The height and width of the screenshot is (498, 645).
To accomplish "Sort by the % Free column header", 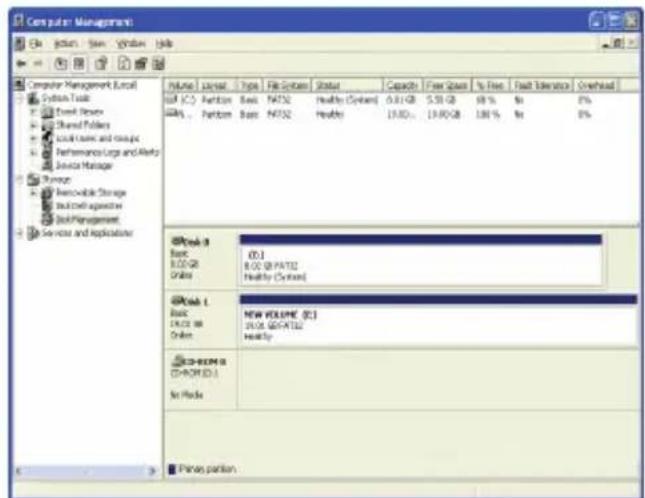I will pyautogui.click(x=491, y=86).
